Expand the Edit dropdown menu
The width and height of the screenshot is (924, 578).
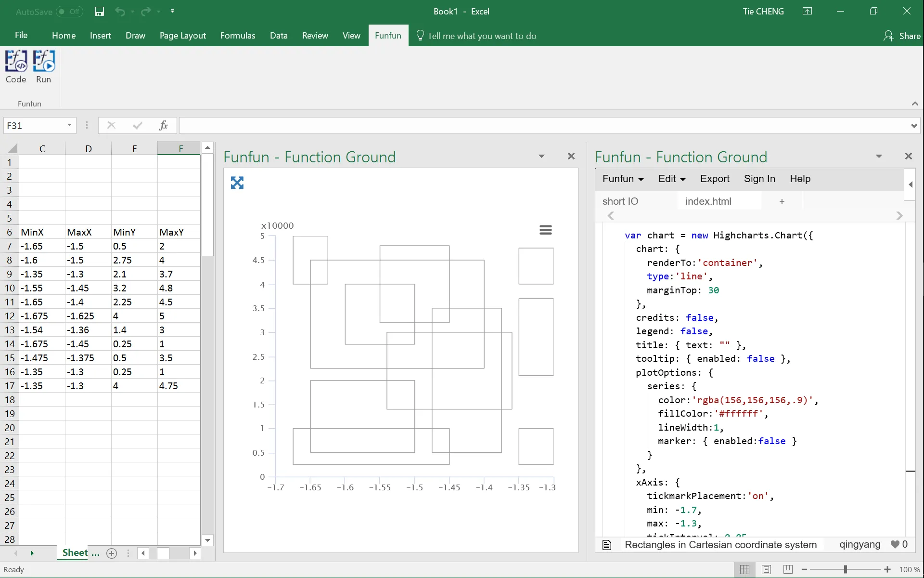[671, 179]
